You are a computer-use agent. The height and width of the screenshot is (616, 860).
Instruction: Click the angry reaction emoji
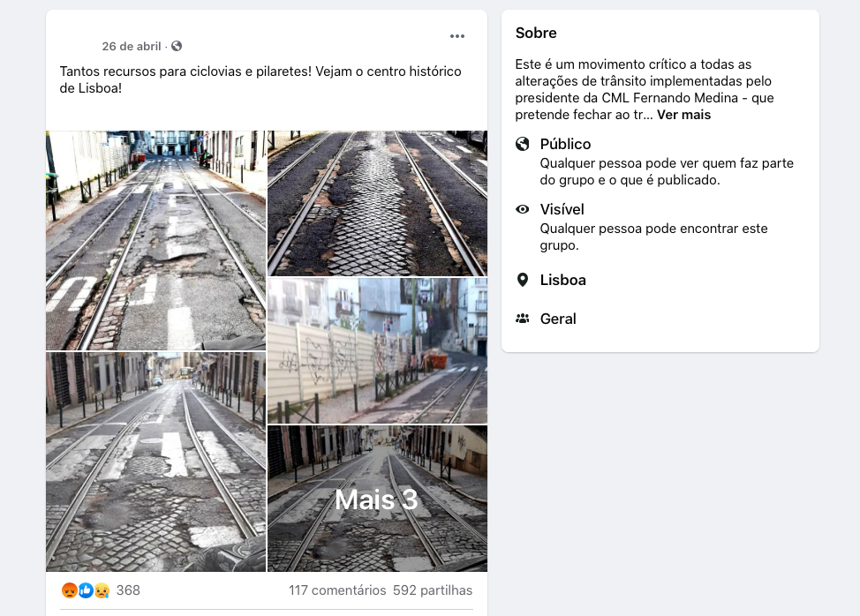click(x=70, y=590)
